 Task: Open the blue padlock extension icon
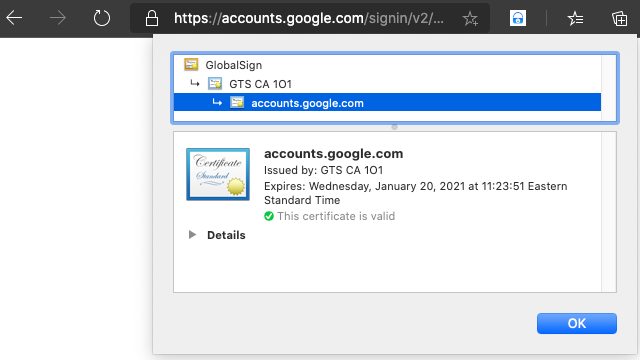pos(518,18)
